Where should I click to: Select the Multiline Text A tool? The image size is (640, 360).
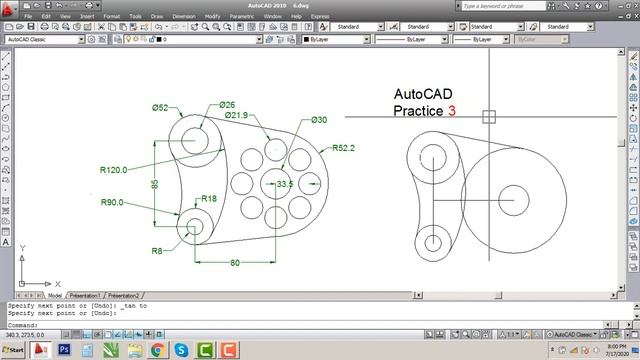pos(6,242)
